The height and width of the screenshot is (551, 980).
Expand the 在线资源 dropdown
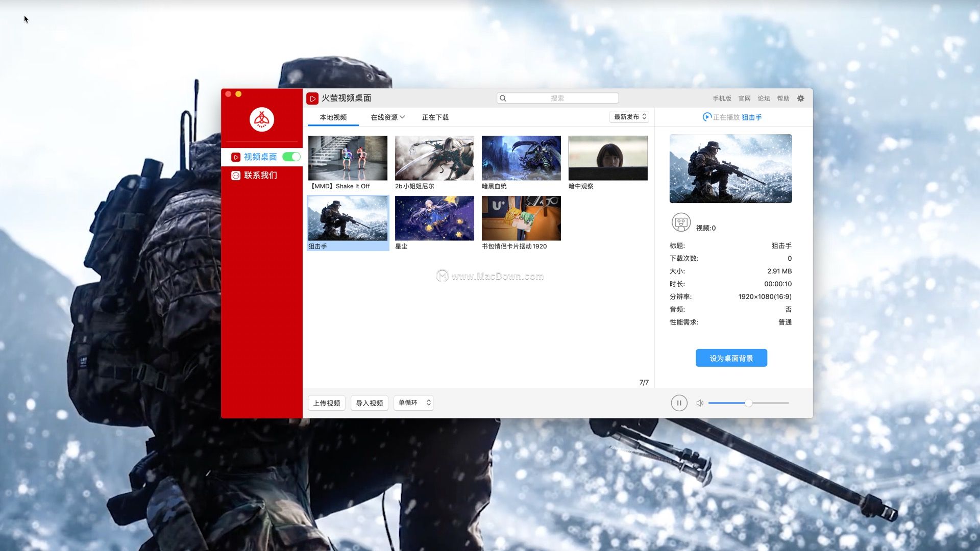coord(387,117)
